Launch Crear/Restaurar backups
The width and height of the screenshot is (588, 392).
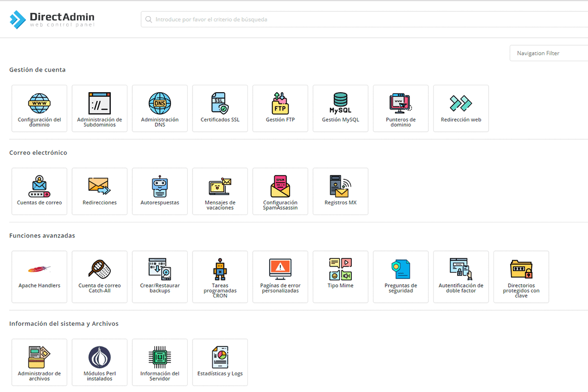click(x=160, y=276)
